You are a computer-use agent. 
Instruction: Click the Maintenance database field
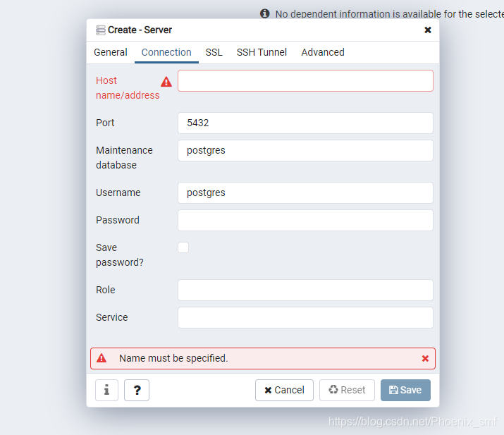coord(305,150)
